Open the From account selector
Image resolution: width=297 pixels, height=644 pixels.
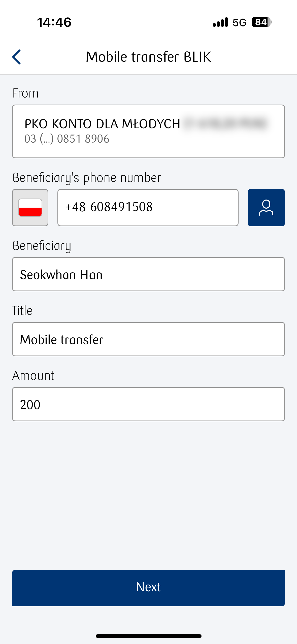coord(148,131)
